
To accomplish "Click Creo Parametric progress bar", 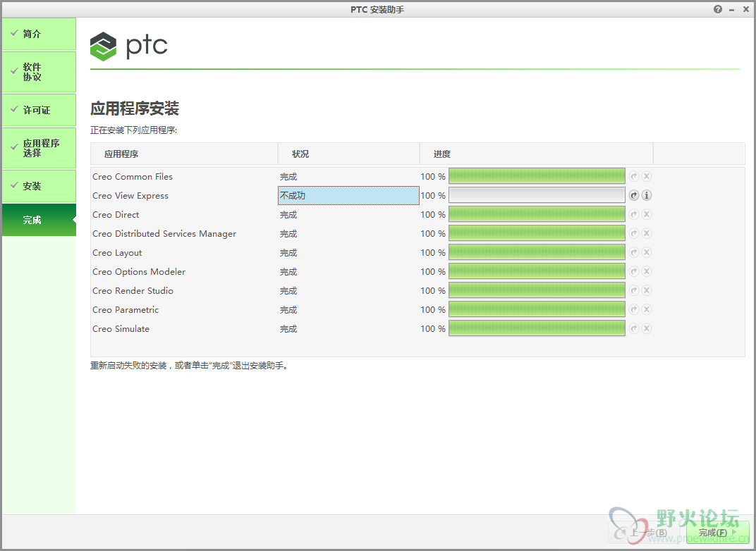I will pos(537,309).
